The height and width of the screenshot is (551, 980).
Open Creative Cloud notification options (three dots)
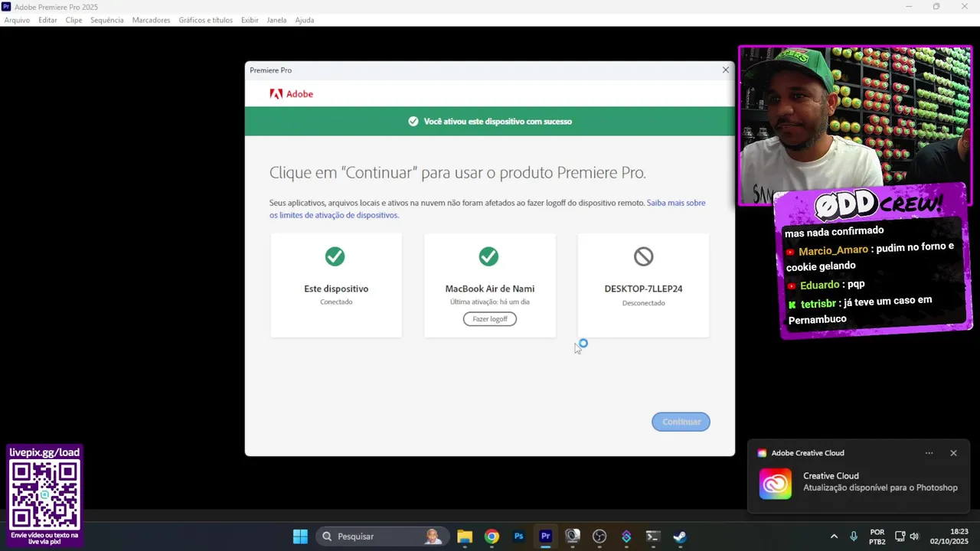(x=929, y=453)
